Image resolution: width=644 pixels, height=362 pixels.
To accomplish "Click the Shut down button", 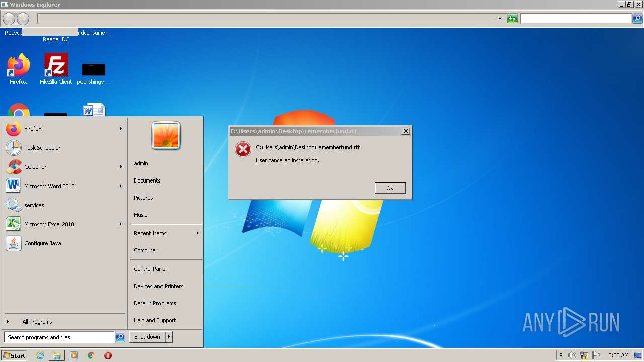I will 147,337.
